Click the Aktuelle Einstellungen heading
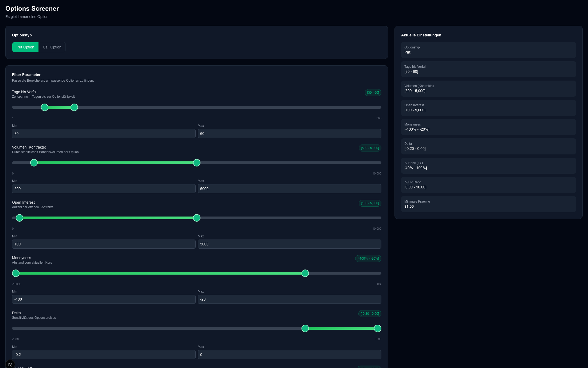 (x=421, y=35)
